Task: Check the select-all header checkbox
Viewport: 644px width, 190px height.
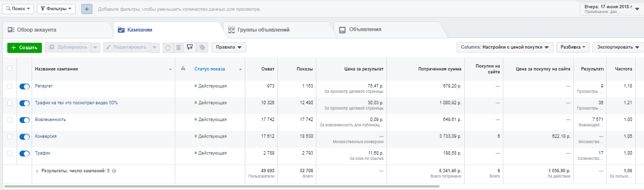Action: 10,69
